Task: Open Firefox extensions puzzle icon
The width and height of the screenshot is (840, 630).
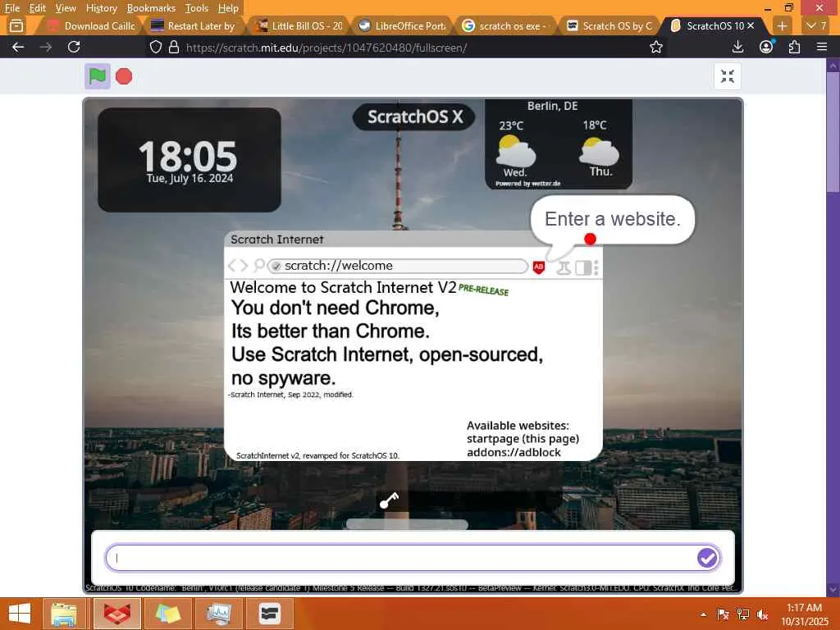Action: pos(794,47)
